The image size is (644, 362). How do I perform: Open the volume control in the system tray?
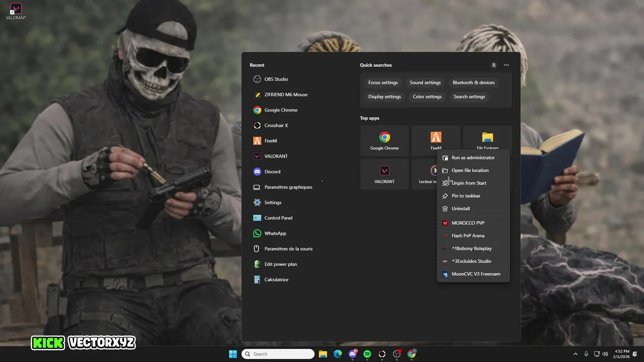(x=605, y=354)
